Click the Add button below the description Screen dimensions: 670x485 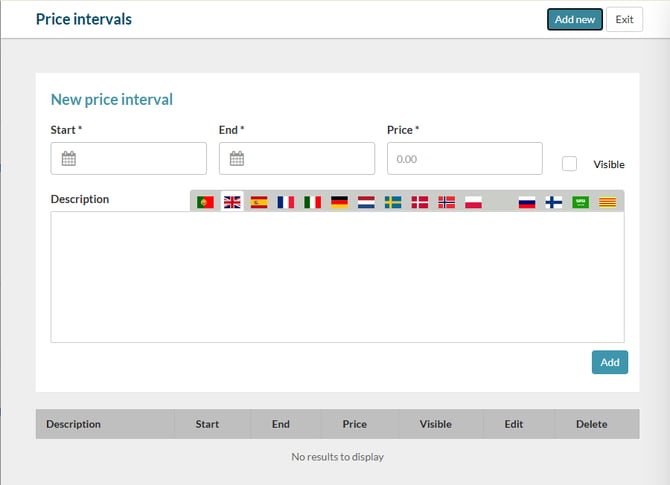(610, 362)
